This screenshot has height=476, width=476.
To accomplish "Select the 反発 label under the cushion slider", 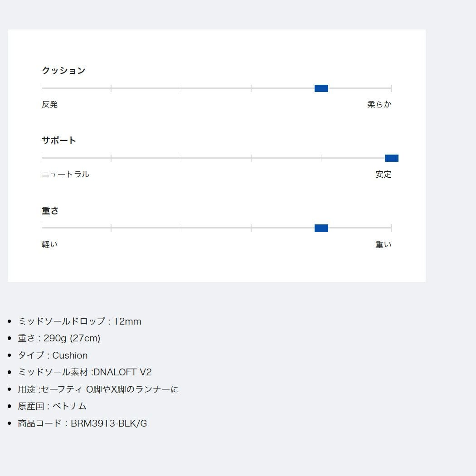I will point(50,105).
